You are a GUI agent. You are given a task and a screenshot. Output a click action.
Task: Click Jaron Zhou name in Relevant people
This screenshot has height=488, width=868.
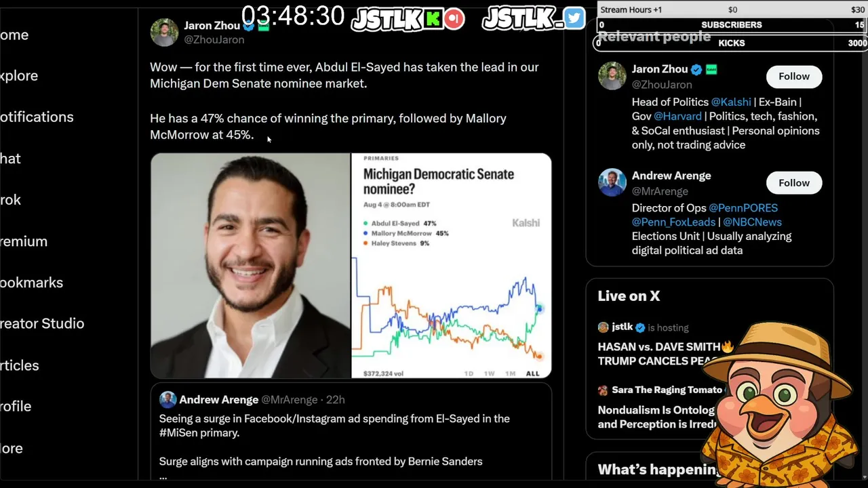[660, 69]
